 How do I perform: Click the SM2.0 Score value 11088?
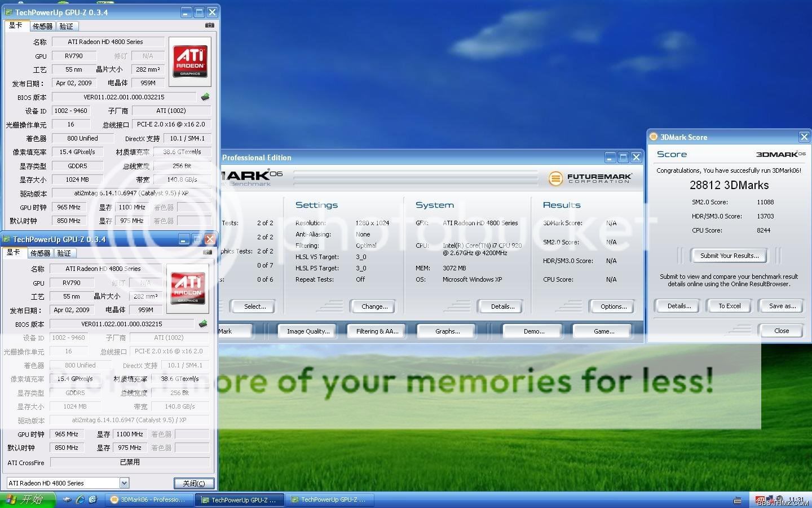tap(765, 202)
